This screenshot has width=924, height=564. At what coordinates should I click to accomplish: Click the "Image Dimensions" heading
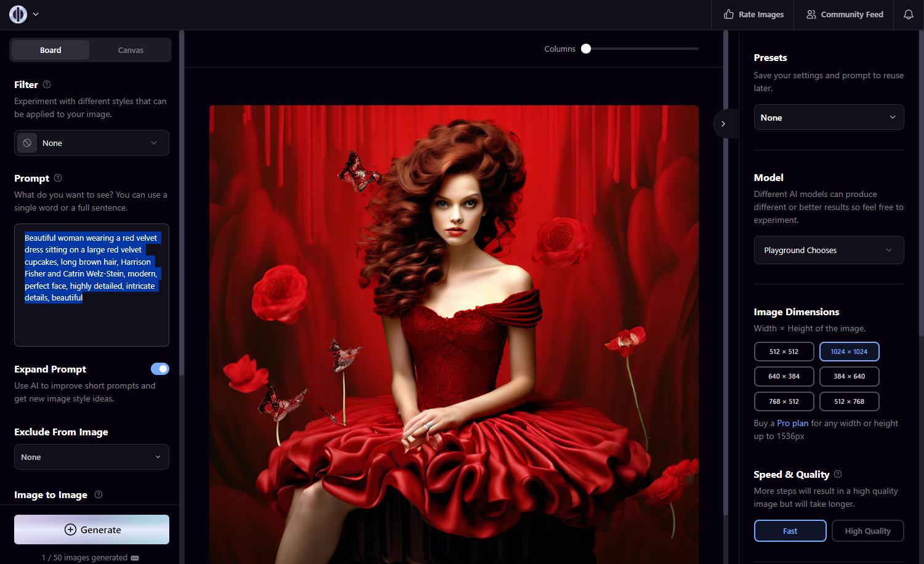(797, 312)
